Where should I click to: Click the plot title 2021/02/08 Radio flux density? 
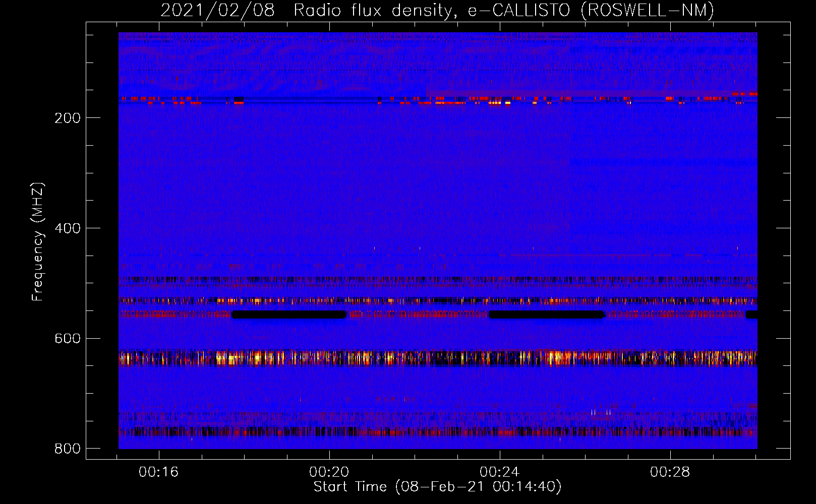point(437,10)
